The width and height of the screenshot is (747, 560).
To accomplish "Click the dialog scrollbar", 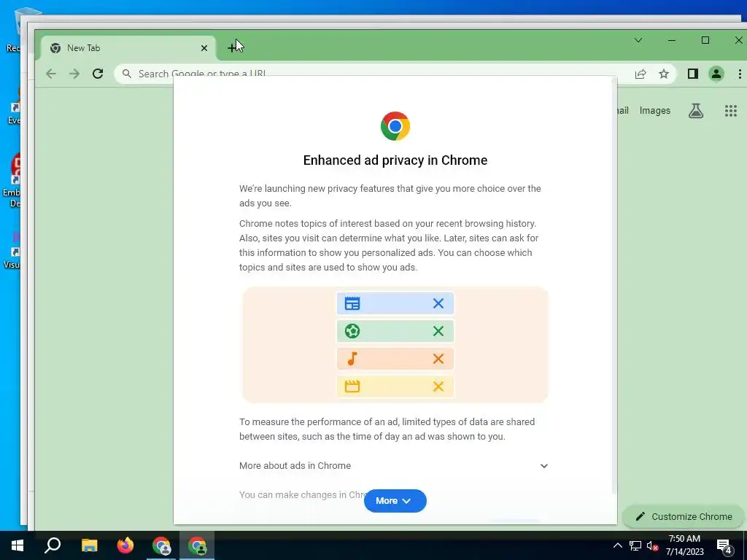I will (x=614, y=286).
